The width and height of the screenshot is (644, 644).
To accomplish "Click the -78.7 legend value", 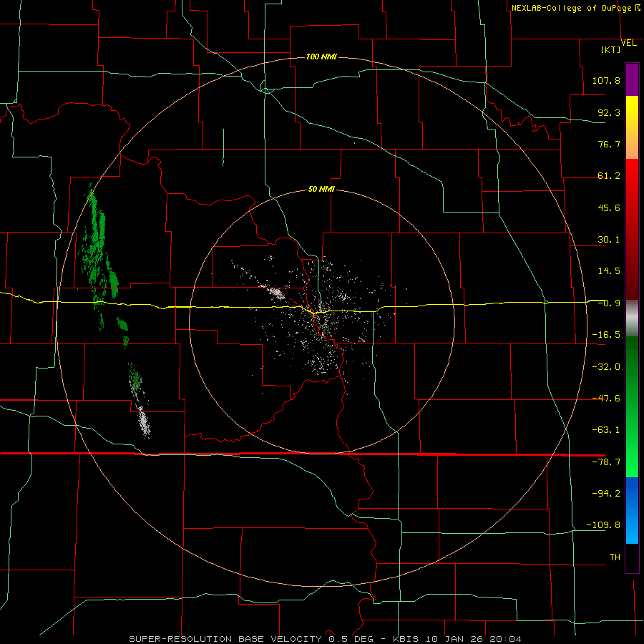I will tap(606, 462).
